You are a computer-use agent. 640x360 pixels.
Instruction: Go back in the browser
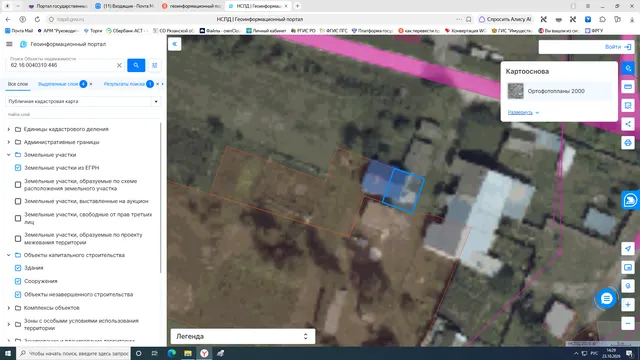tap(8, 19)
